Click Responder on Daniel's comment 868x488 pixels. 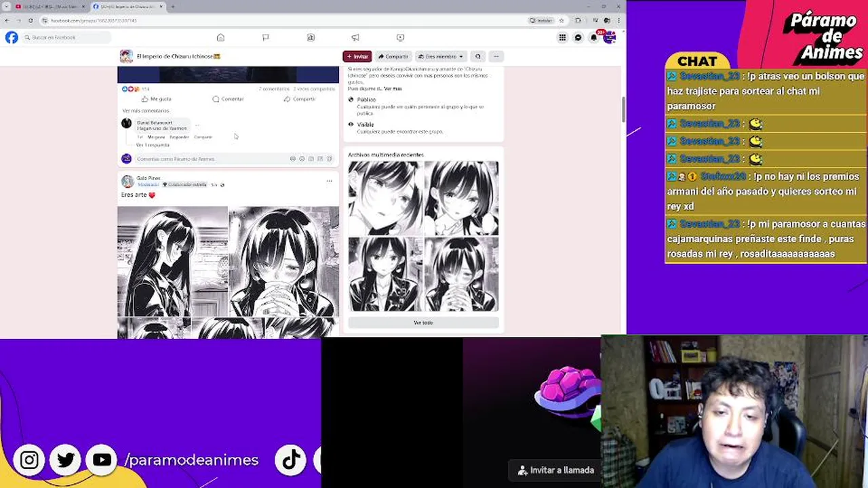pos(179,137)
